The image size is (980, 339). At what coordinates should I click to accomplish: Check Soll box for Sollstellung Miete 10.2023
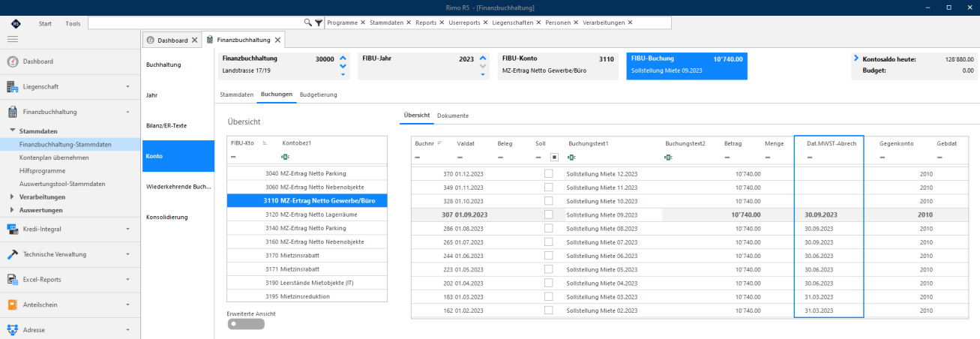click(x=549, y=200)
